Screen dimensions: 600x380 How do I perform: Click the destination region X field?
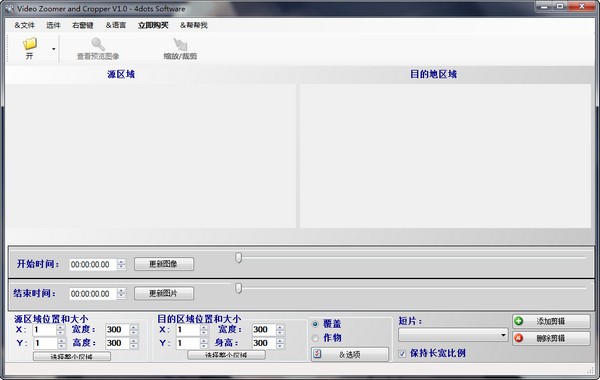[188, 330]
